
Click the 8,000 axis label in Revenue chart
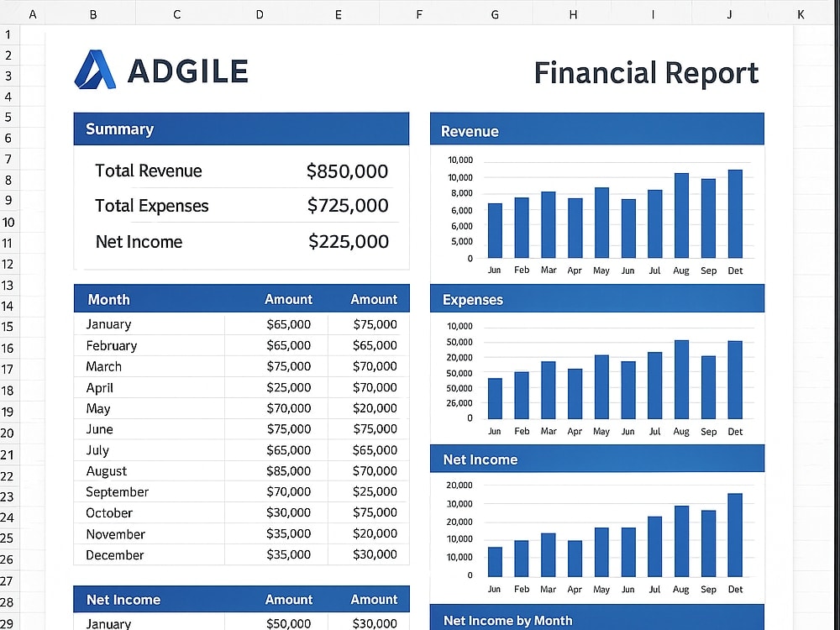461,193
